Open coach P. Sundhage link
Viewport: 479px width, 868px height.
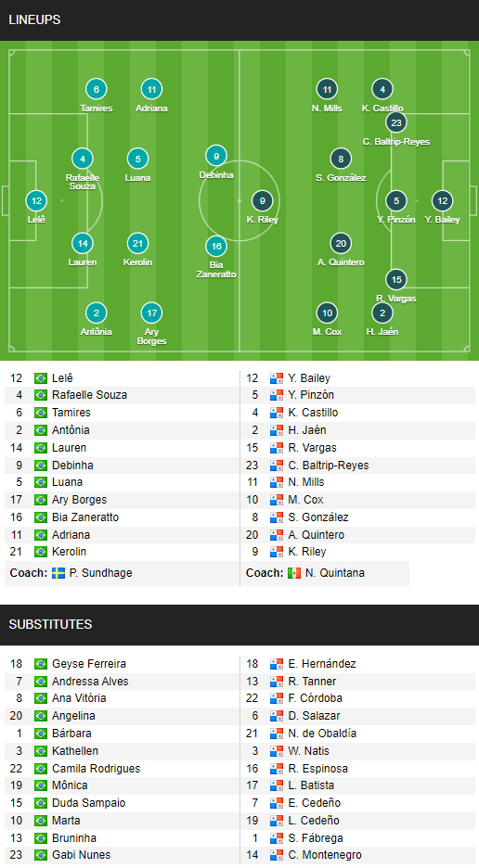[x=101, y=573]
